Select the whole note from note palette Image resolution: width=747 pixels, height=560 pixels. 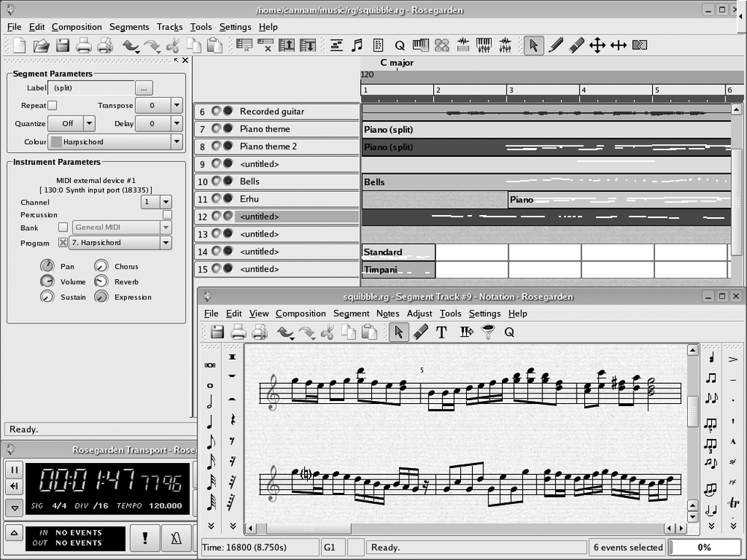tap(210, 385)
